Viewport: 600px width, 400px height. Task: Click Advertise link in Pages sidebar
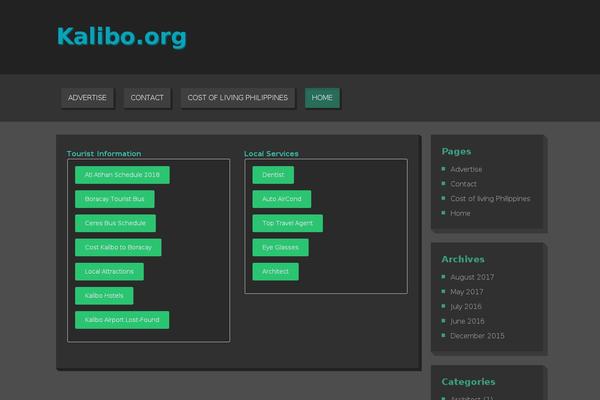(466, 169)
